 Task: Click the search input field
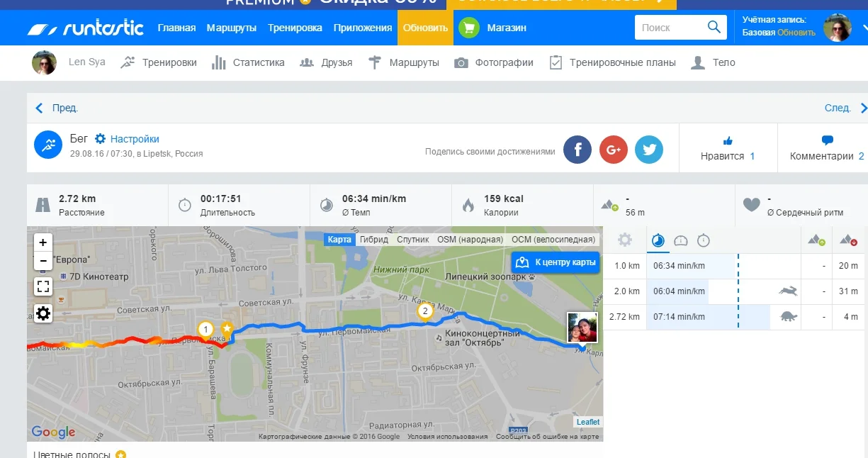(x=670, y=28)
